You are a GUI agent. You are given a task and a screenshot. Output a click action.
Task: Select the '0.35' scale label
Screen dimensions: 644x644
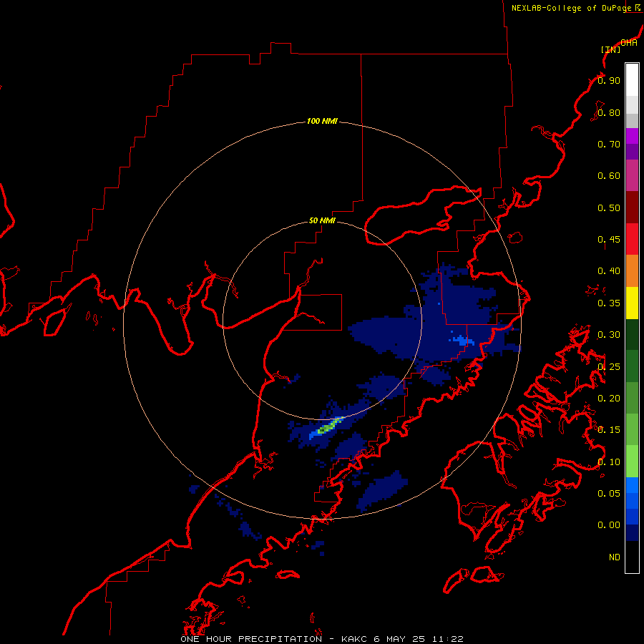coord(609,303)
